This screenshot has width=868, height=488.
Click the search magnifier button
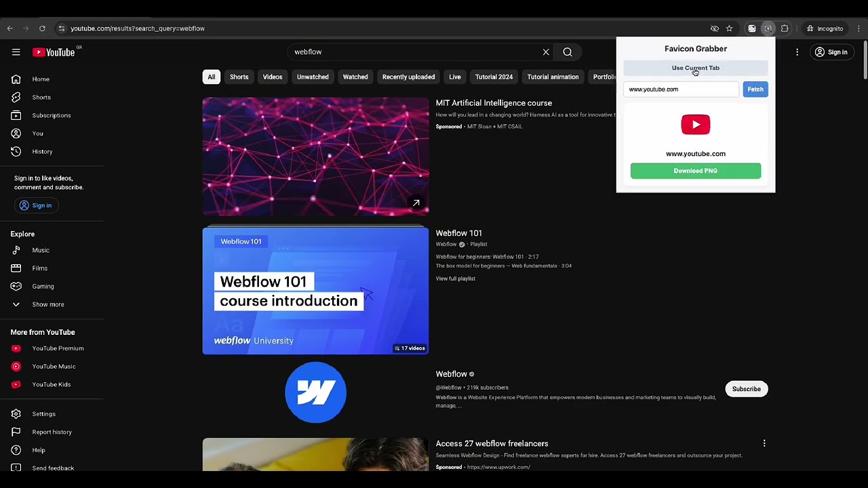(x=568, y=52)
